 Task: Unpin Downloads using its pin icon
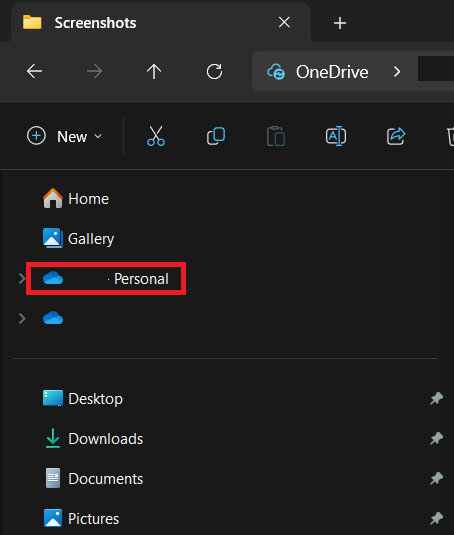click(436, 438)
